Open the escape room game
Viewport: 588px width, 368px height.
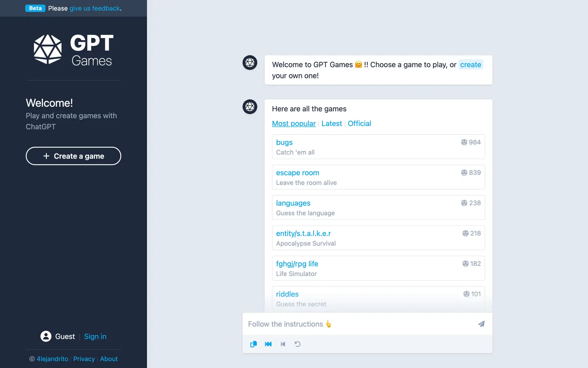pyautogui.click(x=298, y=173)
